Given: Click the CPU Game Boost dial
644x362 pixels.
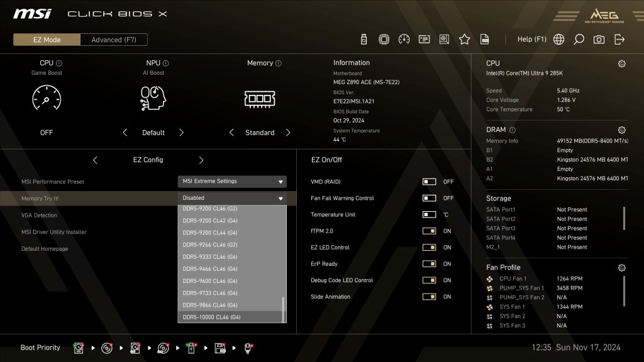Looking at the screenshot, I should [x=47, y=99].
